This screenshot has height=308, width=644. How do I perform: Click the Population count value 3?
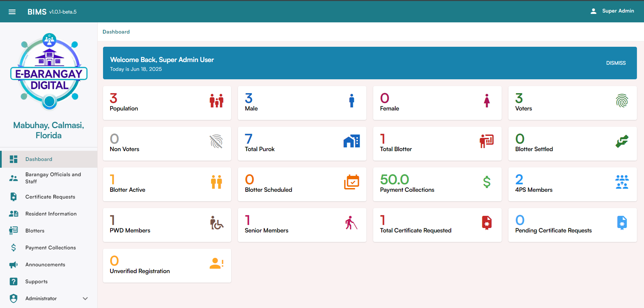(114, 98)
